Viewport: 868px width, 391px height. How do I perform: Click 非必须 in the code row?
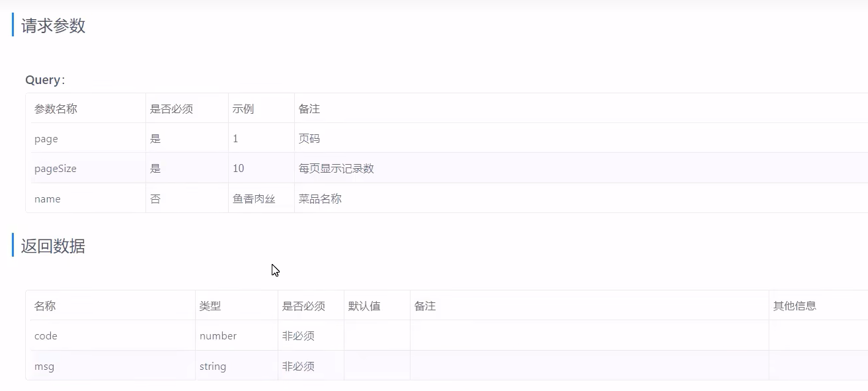(x=298, y=336)
